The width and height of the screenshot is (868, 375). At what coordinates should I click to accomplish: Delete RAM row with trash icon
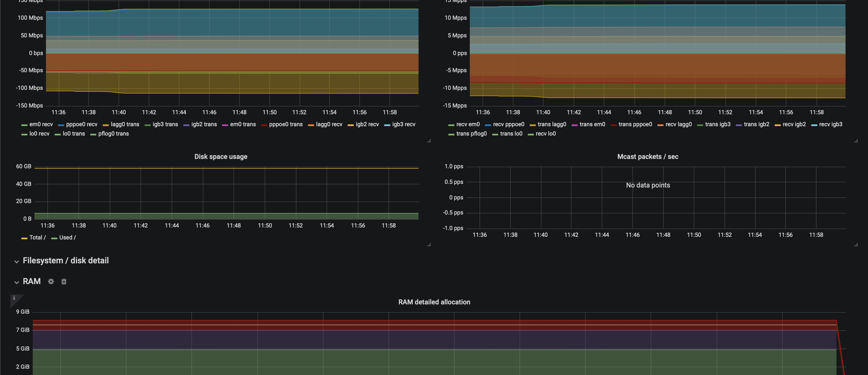tap(64, 282)
